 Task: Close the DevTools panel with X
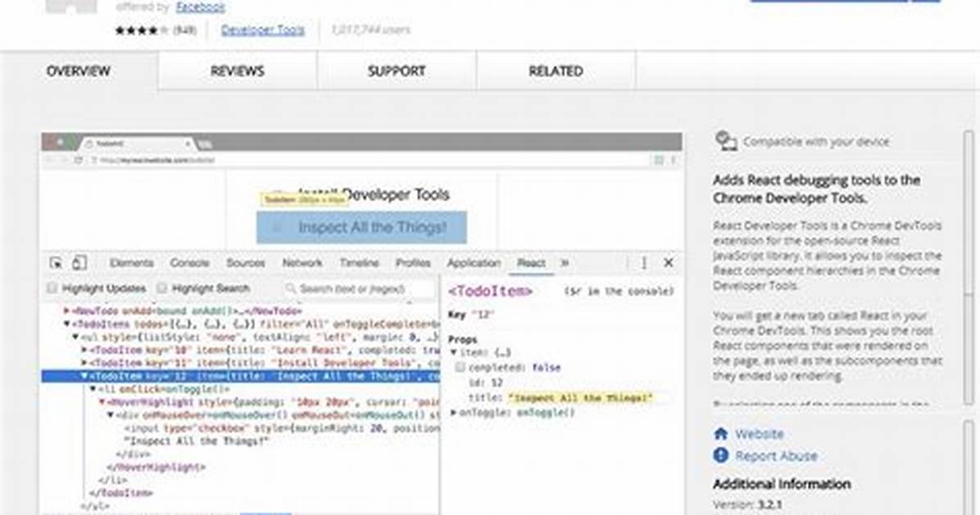668,262
